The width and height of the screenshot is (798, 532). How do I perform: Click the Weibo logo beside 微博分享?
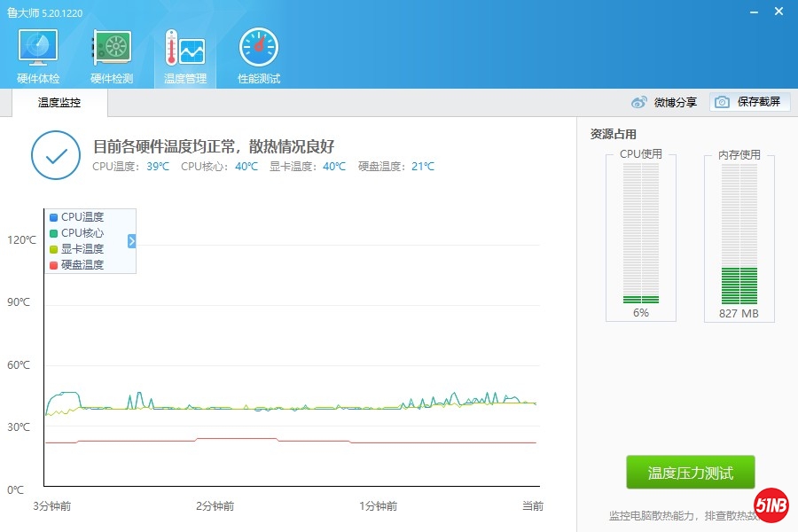(639, 103)
